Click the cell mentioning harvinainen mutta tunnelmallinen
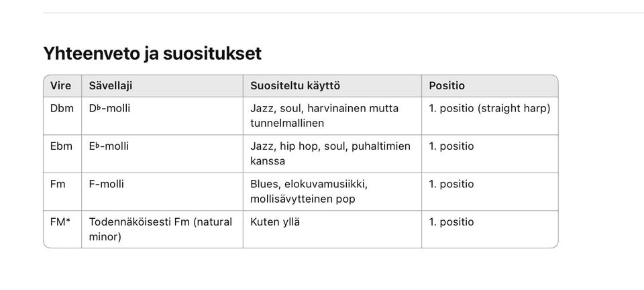The image size is (644, 290). pos(324,115)
